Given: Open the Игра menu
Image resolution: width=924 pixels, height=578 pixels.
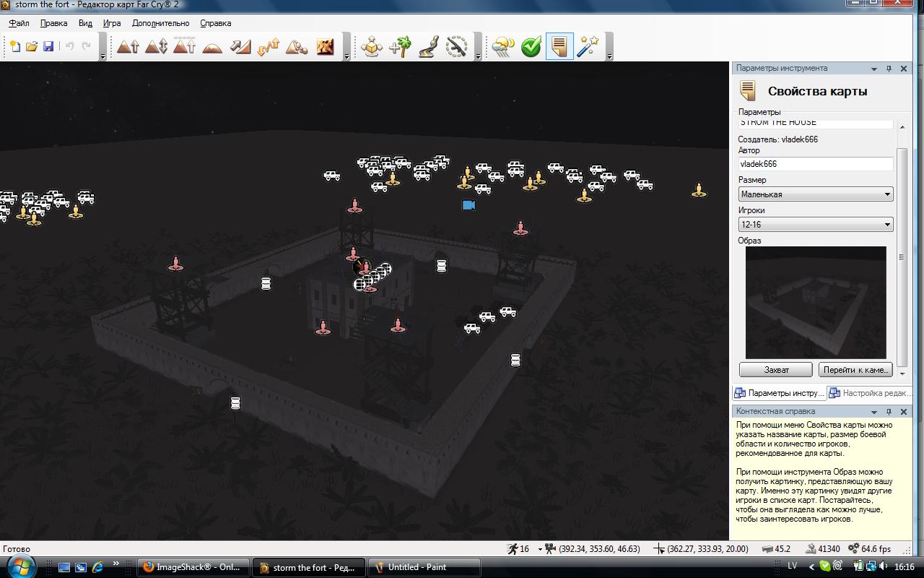Looking at the screenshot, I should coord(112,23).
